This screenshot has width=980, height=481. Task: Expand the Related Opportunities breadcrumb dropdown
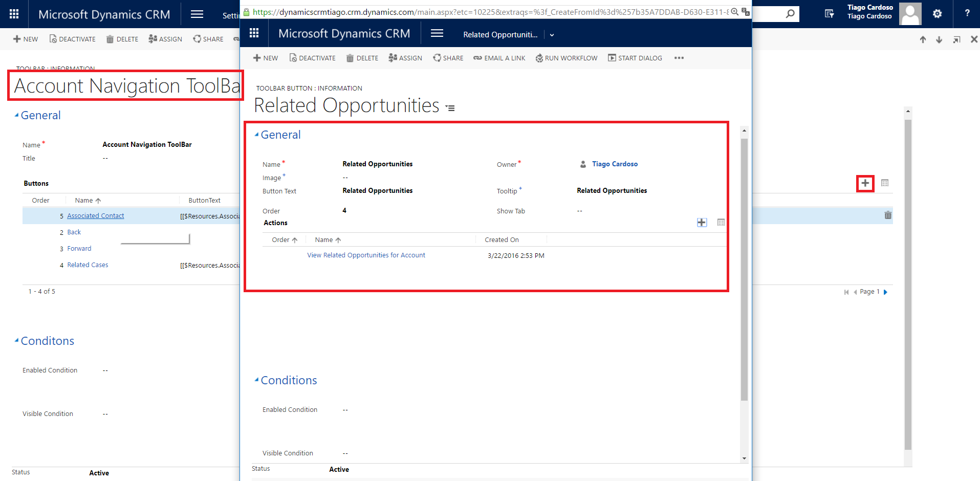(x=552, y=35)
